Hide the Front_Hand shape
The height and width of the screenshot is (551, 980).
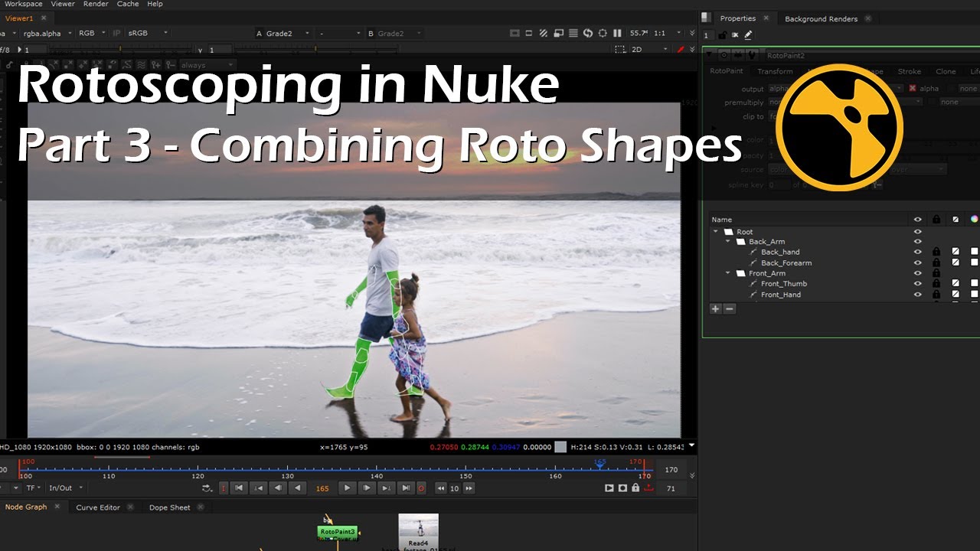pyautogui.click(x=917, y=294)
